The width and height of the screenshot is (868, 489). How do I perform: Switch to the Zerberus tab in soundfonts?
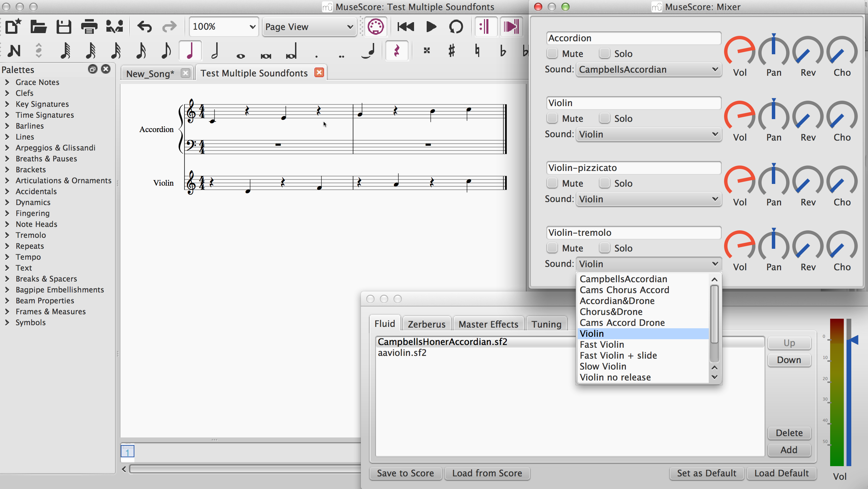tap(426, 324)
